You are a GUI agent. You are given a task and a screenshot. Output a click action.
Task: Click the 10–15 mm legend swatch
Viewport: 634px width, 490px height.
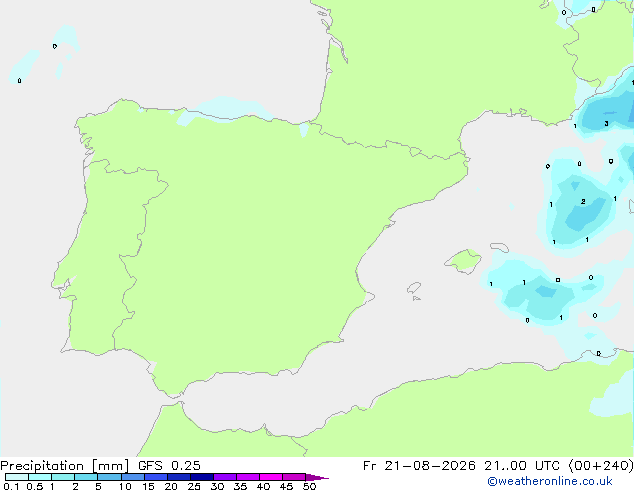[132, 477]
